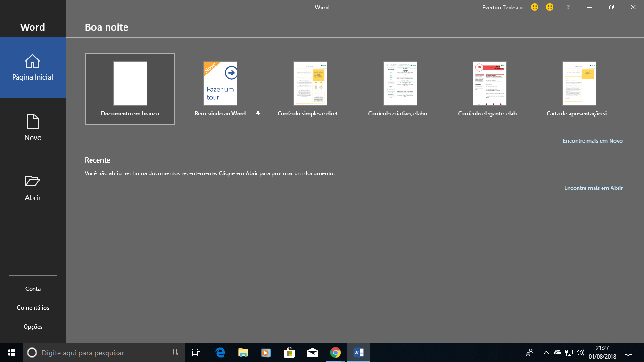Pin the Bem-vindo ao Word template
Screen dimensions: 644x362
pyautogui.click(x=258, y=114)
